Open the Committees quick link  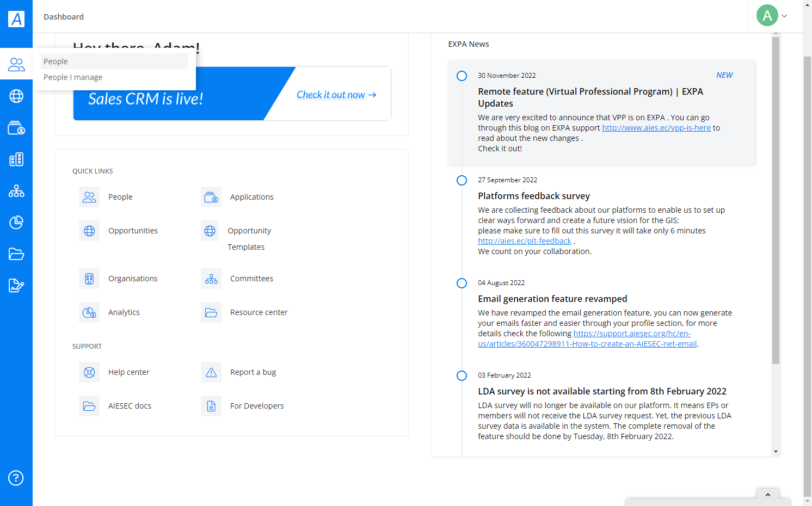[251, 279]
